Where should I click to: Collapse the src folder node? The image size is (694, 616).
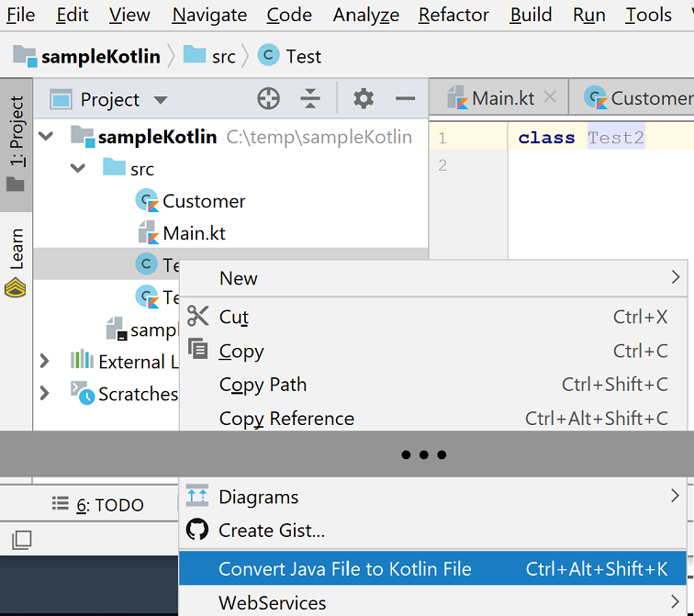(x=78, y=168)
